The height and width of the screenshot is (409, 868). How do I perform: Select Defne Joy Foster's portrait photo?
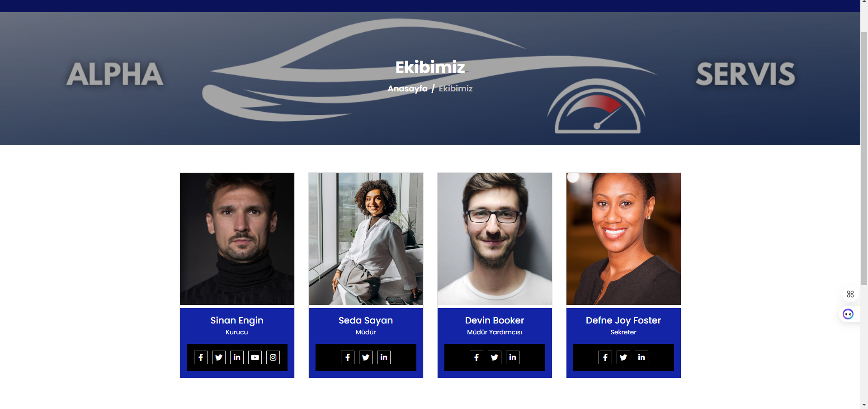(x=623, y=239)
